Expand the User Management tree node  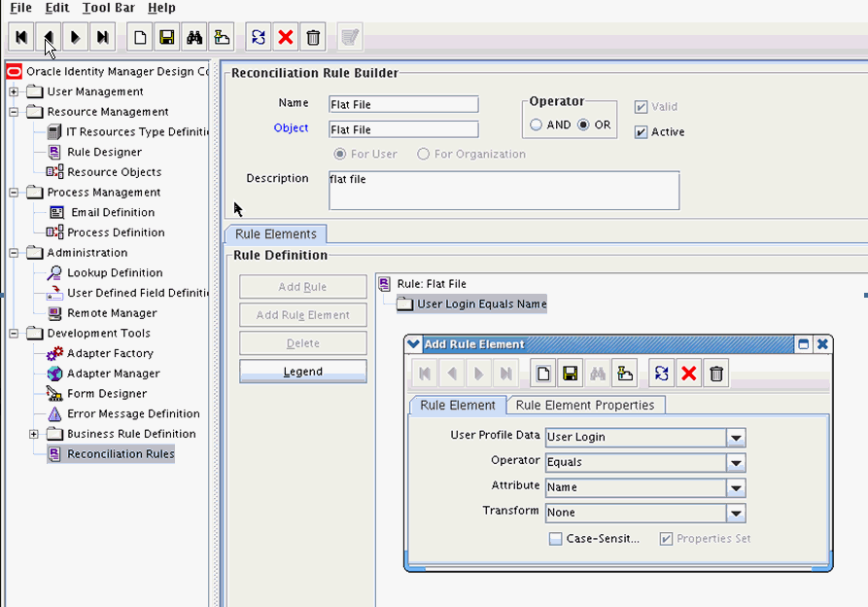click(15, 92)
